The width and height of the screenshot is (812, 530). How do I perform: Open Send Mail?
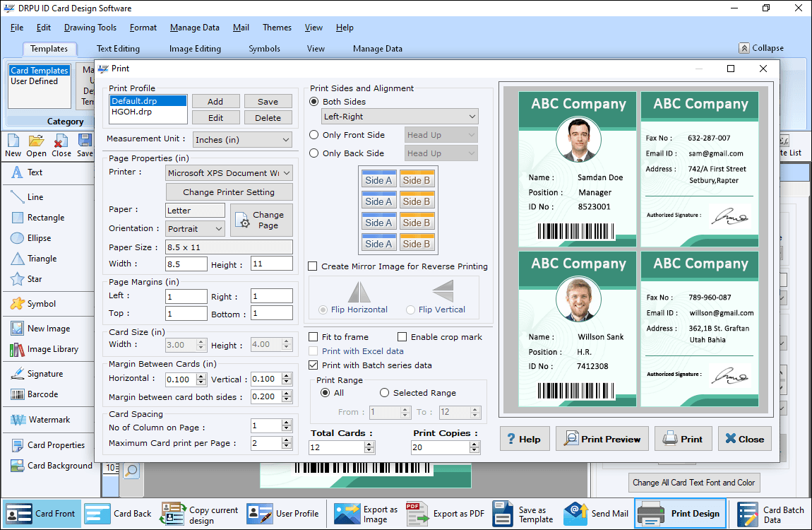596,514
